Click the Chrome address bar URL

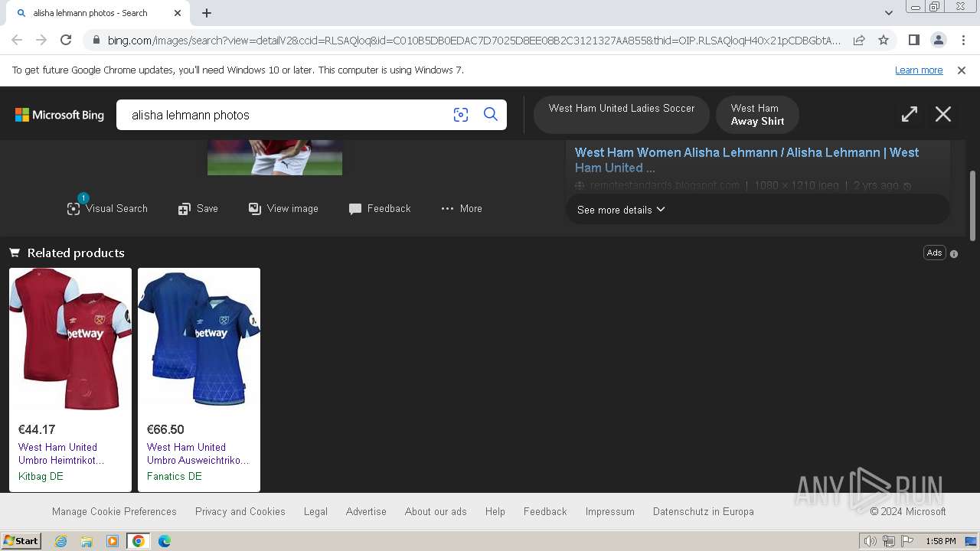(474, 40)
